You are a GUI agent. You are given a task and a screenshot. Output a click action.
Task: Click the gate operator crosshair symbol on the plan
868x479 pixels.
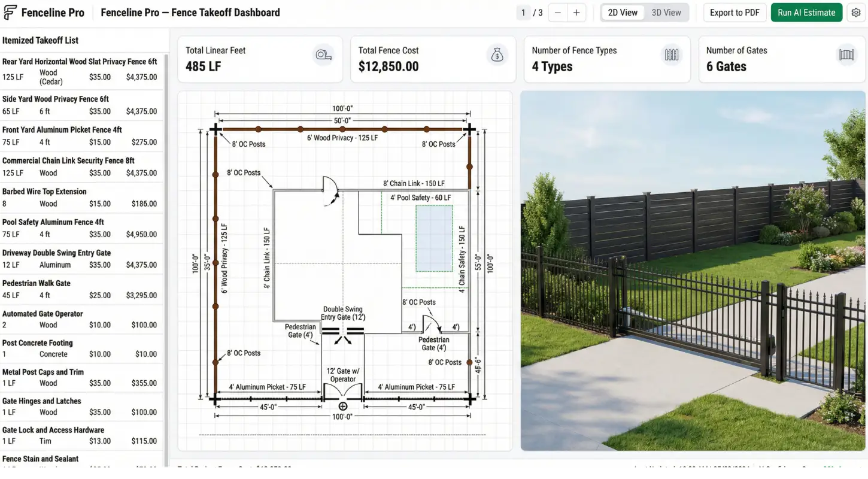pyautogui.click(x=342, y=406)
